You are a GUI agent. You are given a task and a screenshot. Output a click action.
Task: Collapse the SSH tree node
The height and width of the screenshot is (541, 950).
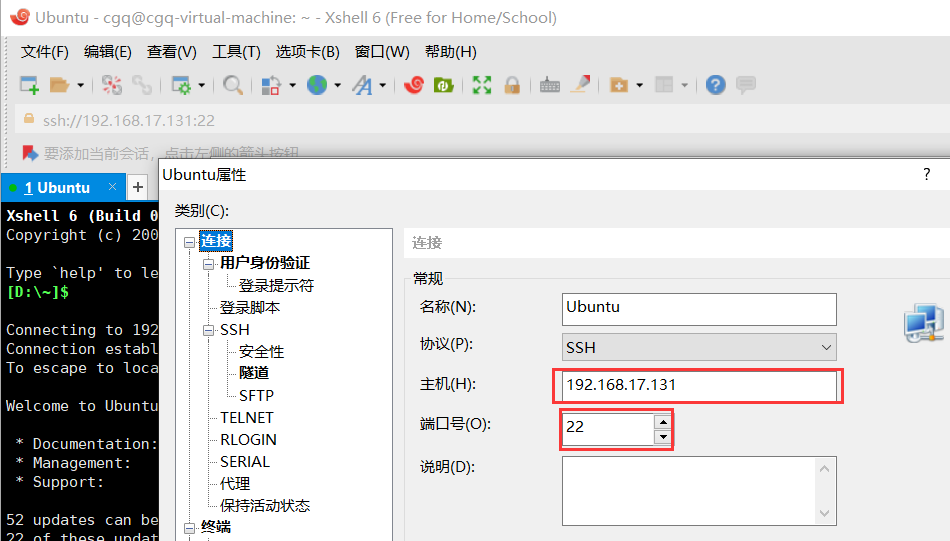click(x=208, y=331)
